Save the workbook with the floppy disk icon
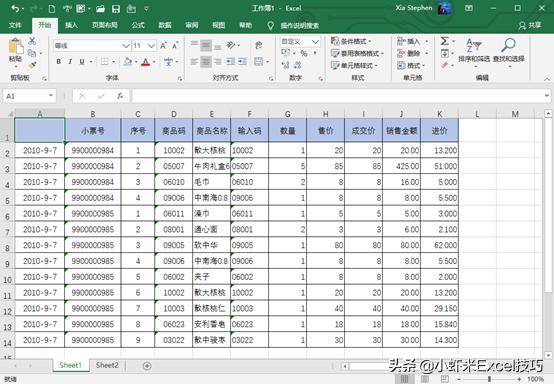Image resolution: width=554 pixels, height=384 pixels. [116, 9]
